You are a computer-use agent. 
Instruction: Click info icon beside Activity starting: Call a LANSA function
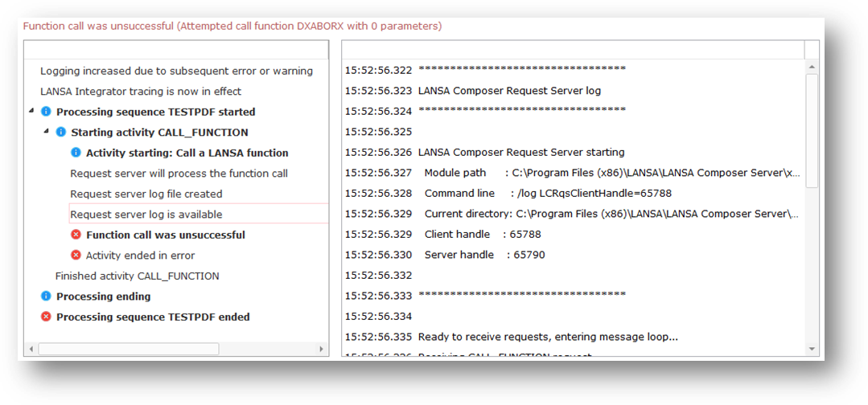[76, 153]
